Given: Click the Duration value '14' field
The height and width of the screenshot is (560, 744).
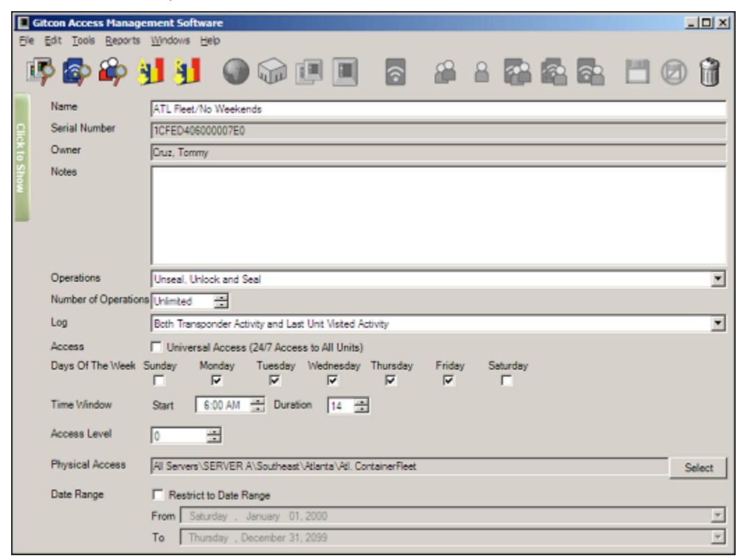Looking at the screenshot, I should pos(341,406).
